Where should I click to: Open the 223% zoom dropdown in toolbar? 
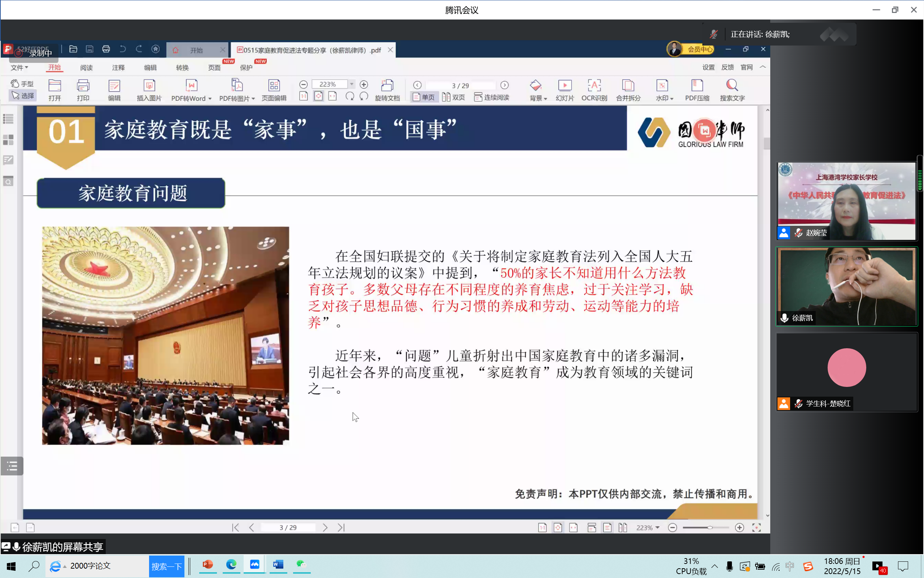pyautogui.click(x=352, y=84)
